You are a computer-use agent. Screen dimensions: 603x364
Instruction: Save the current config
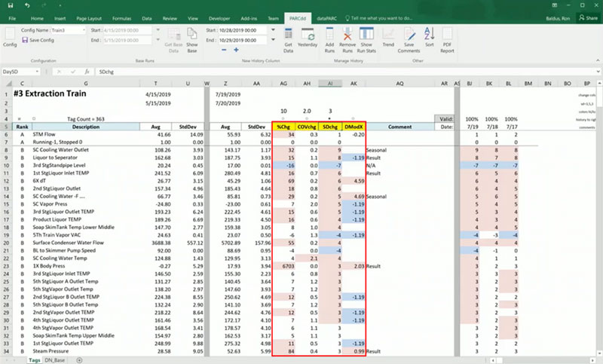coord(38,40)
